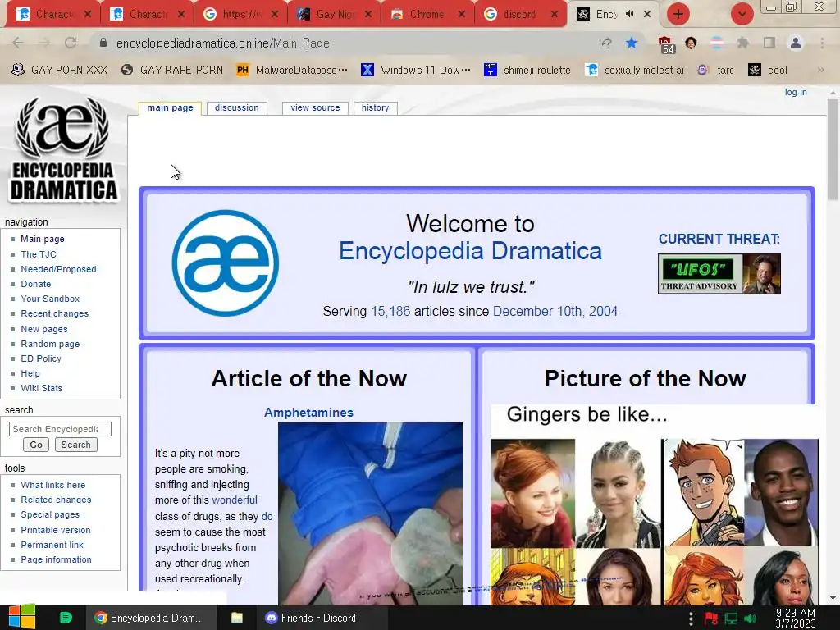This screenshot has height=630, width=840.
Task: Click the Encyclopedia Dramatica sidebar logo
Action: [63, 148]
